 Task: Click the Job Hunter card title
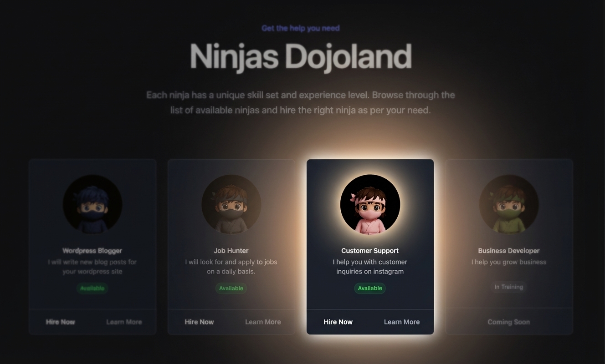coord(231,251)
